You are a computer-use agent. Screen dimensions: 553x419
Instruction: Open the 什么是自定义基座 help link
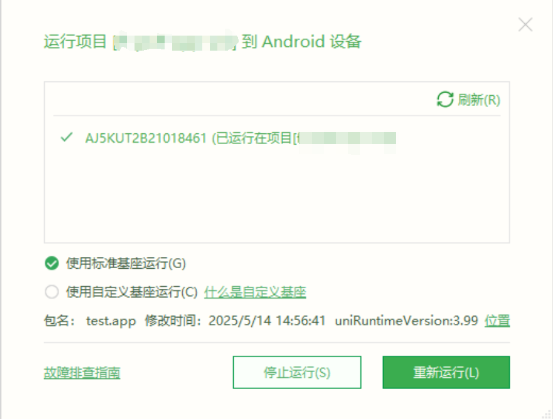[255, 292]
